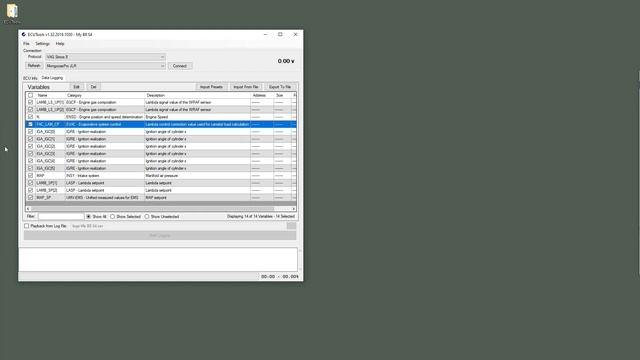Maximize the ECUTools window
Viewport: 640px width, 360px height.
(x=280, y=35)
